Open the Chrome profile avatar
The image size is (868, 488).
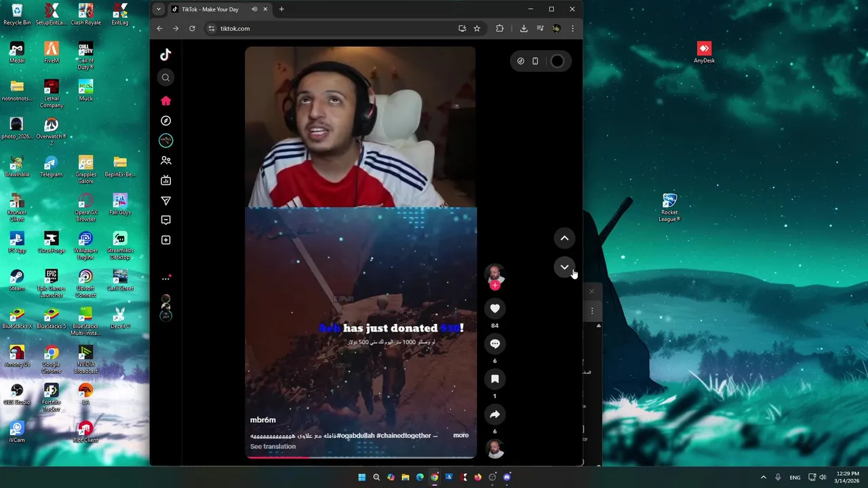[556, 28]
